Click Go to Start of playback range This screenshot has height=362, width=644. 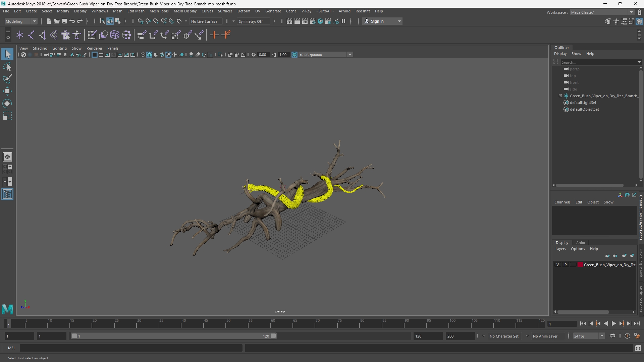tap(583, 323)
